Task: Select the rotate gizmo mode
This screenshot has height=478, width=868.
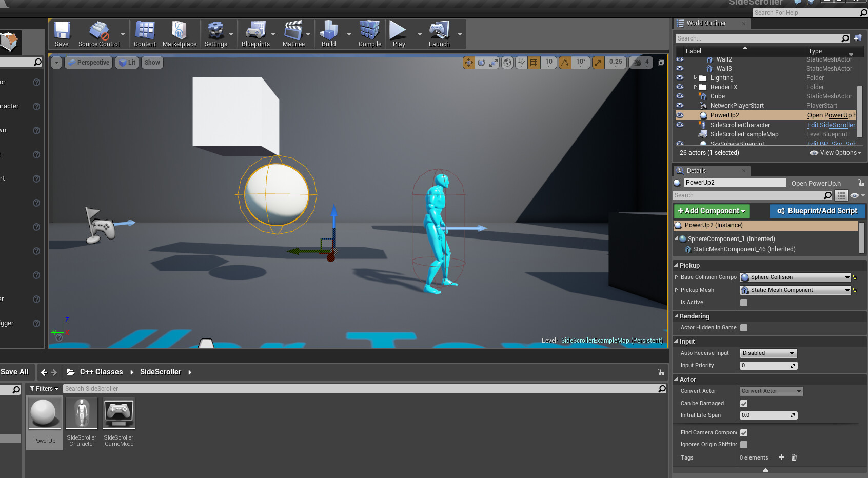Action: [x=481, y=63]
